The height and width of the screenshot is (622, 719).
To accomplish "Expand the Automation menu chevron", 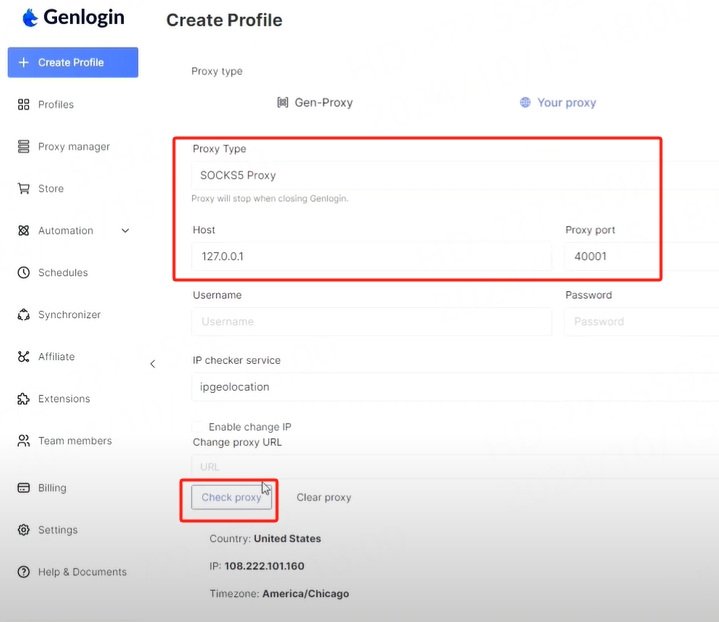I will point(125,231).
